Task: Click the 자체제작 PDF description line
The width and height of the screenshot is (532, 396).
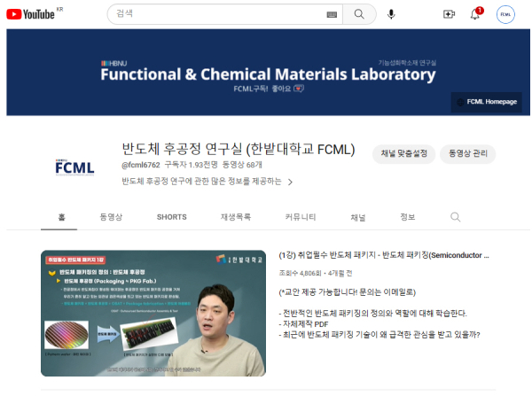Action: click(x=303, y=324)
